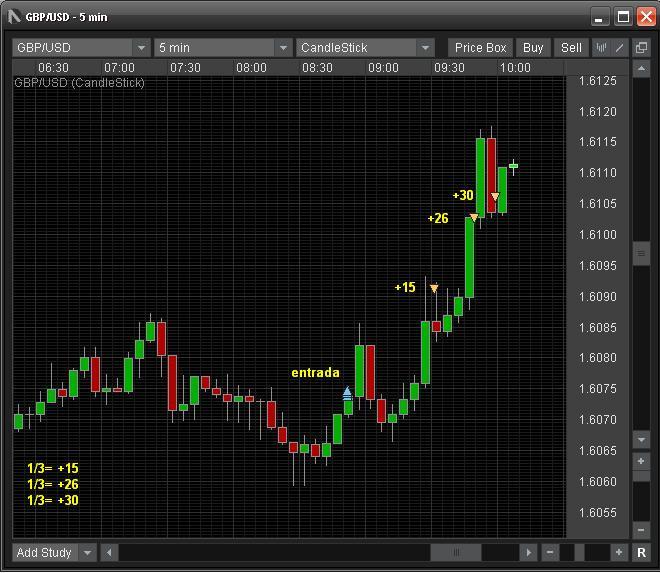The width and height of the screenshot is (660, 573).
Task: Toggle the Price Box display
Action: 481,48
